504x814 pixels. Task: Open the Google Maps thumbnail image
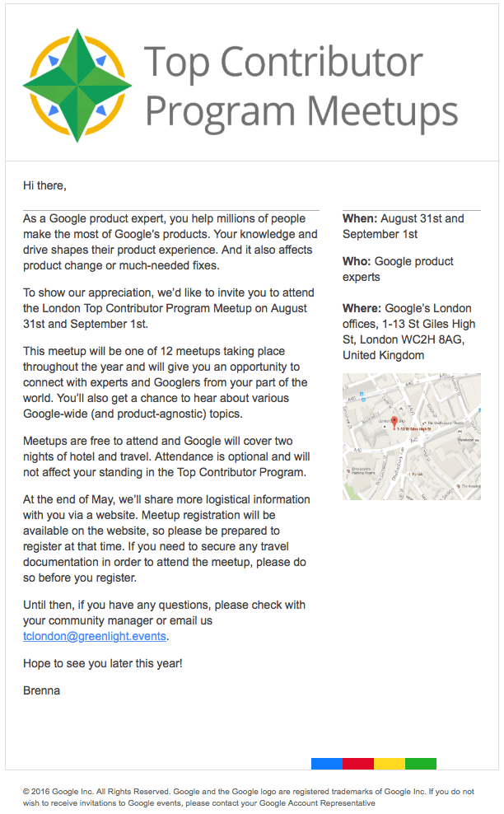tap(411, 437)
